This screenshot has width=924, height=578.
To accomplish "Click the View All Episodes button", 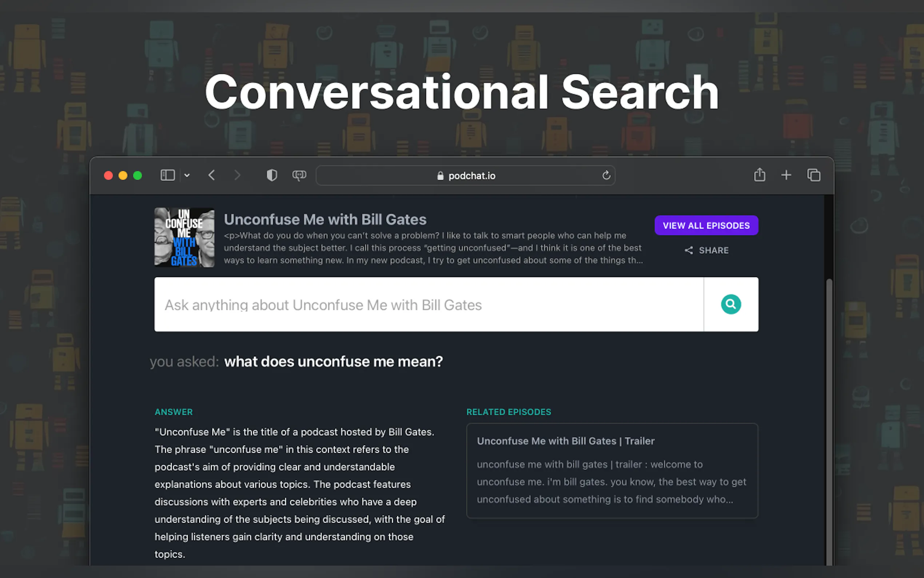I will (706, 226).
